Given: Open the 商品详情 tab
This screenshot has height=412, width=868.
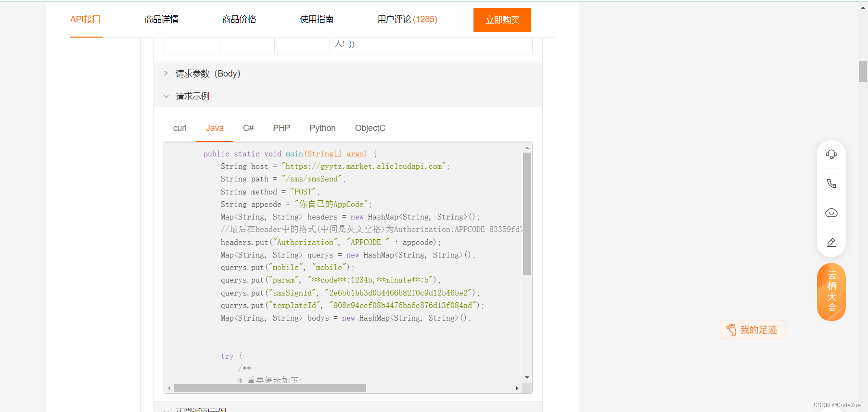Looking at the screenshot, I should [x=162, y=19].
